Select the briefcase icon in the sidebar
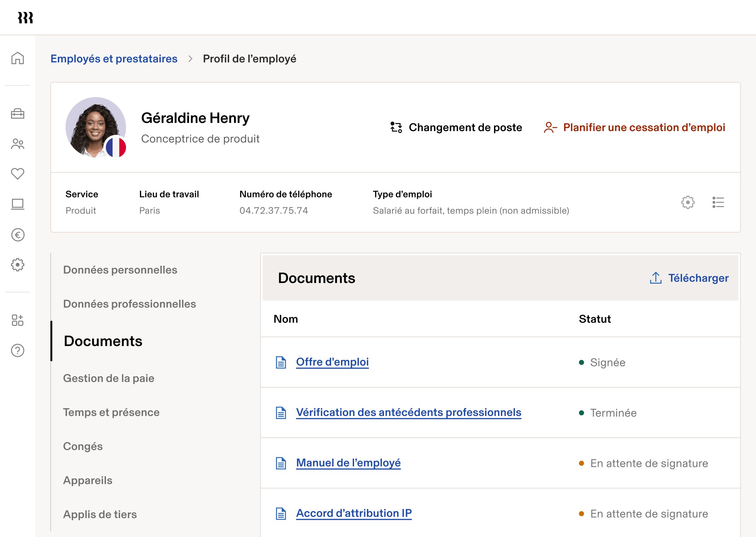 click(18, 114)
